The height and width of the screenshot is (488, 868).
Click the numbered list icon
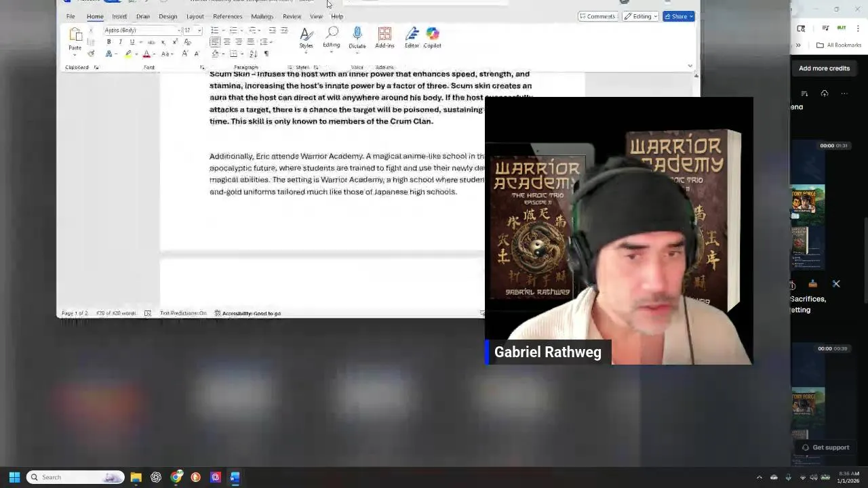[x=233, y=30]
